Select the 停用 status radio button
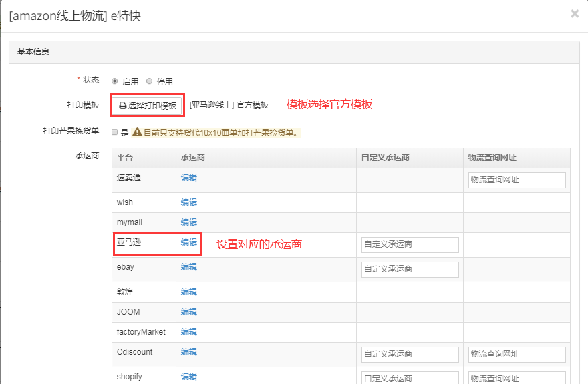This screenshot has width=588, height=384. (x=149, y=81)
